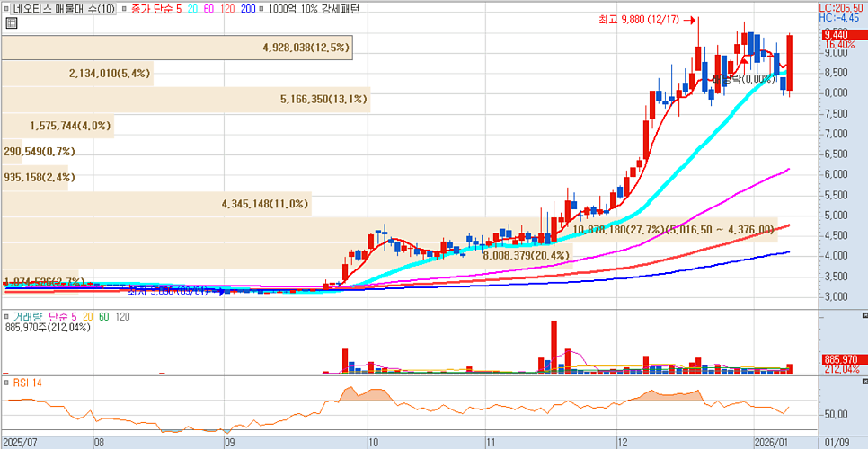Click the 7,000 price axis label

pyautogui.click(x=836, y=134)
